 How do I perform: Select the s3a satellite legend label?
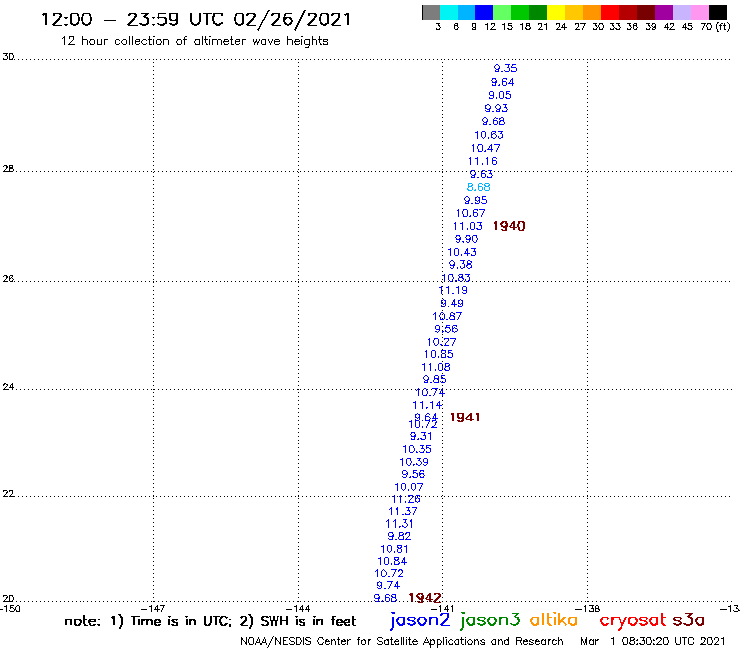point(688,620)
